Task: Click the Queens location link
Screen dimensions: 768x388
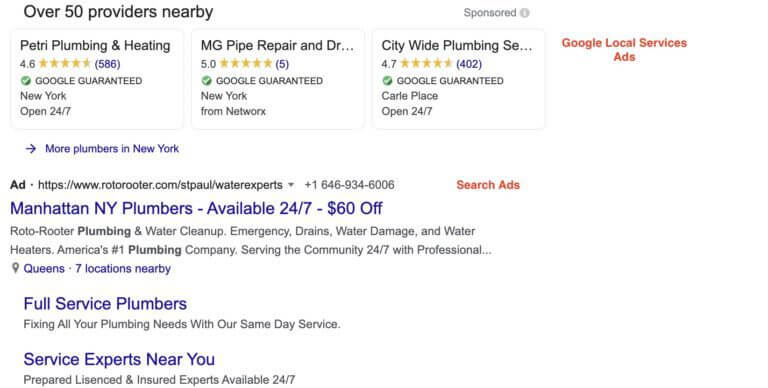Action: [x=44, y=268]
